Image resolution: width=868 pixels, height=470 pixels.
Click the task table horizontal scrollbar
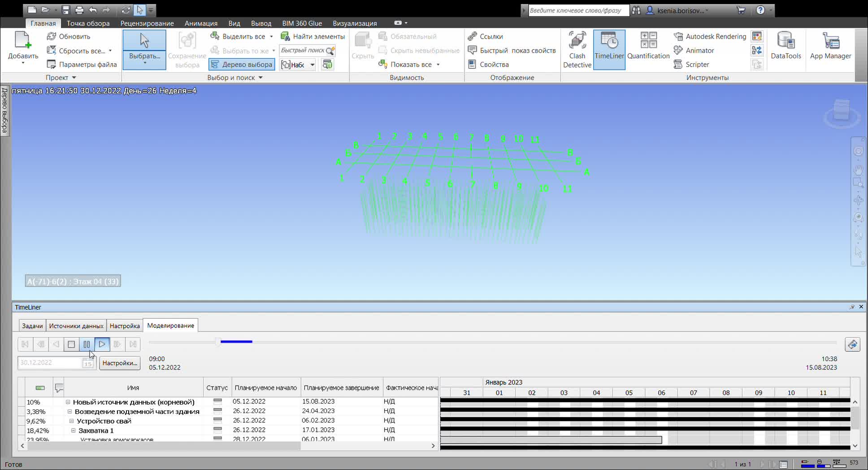point(164,445)
